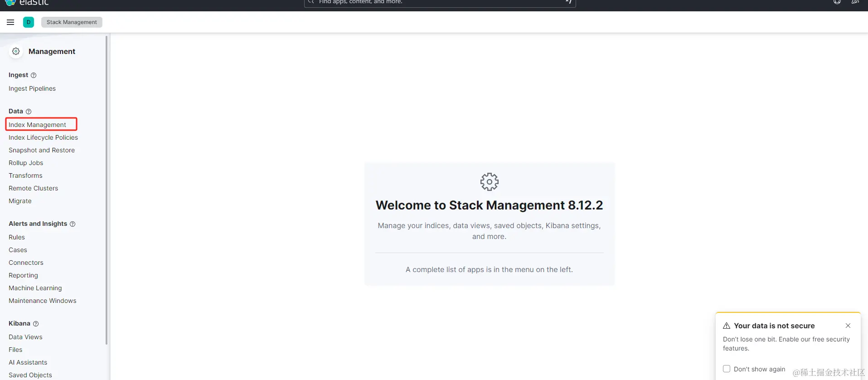Click the 'Management' sidebar heading text

pyautogui.click(x=52, y=51)
